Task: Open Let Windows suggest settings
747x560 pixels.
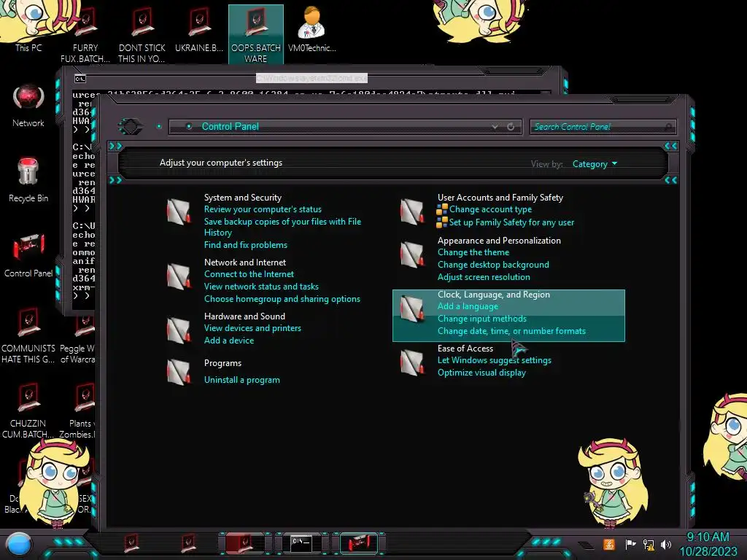Action: point(494,360)
